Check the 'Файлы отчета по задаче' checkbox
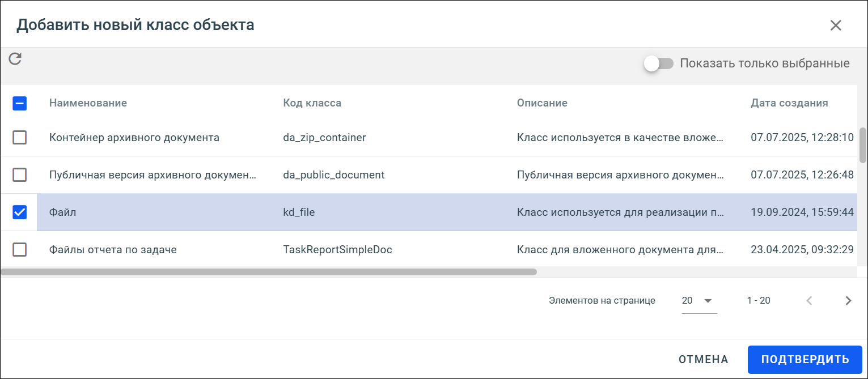Image resolution: width=868 pixels, height=379 pixels. (20, 250)
